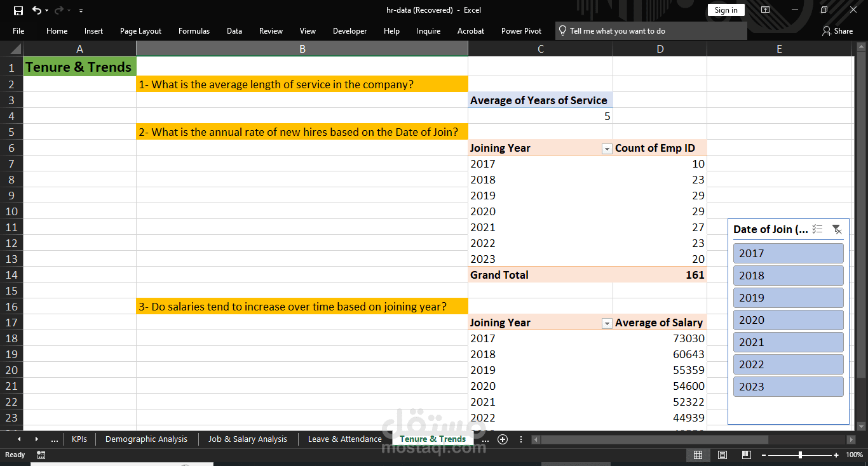This screenshot has width=868, height=466.
Task: Click the zoom slider in the status bar
Action: point(800,455)
